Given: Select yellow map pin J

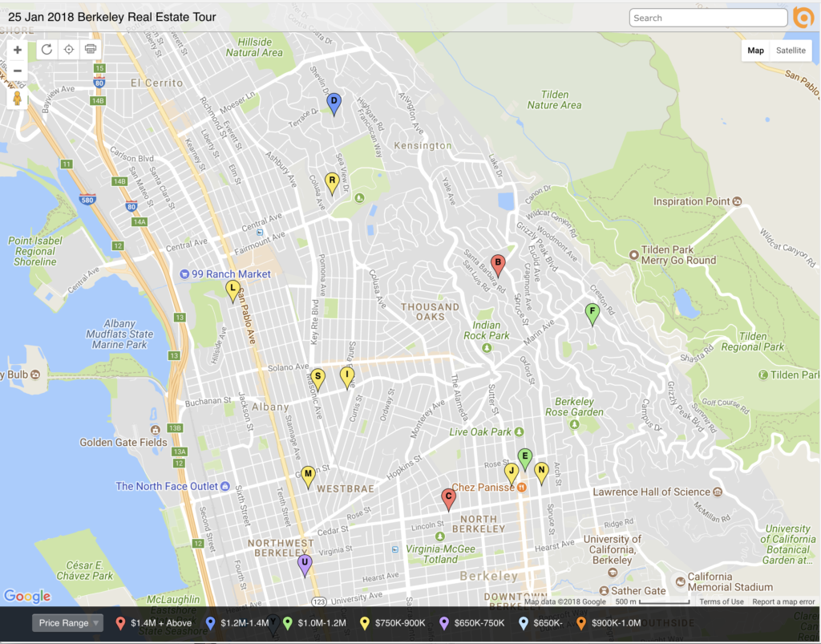Looking at the screenshot, I should click(512, 474).
